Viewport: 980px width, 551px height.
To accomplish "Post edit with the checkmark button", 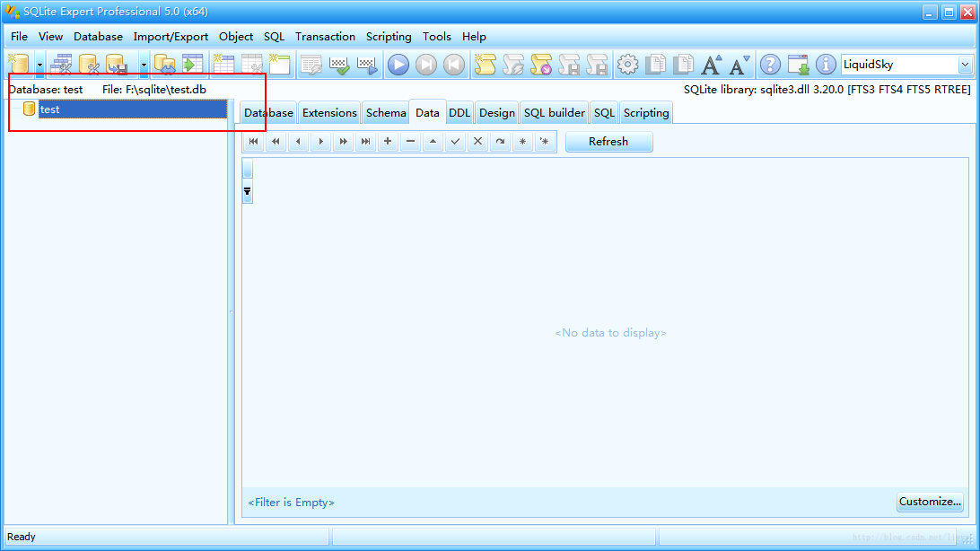I will pos(455,142).
